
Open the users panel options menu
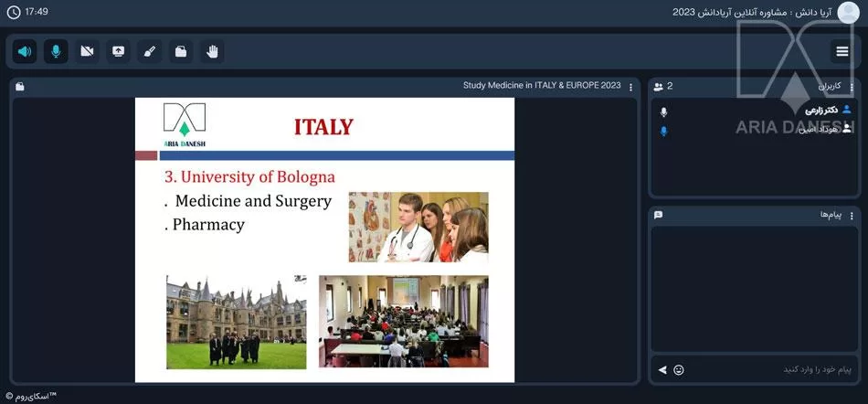(x=852, y=87)
